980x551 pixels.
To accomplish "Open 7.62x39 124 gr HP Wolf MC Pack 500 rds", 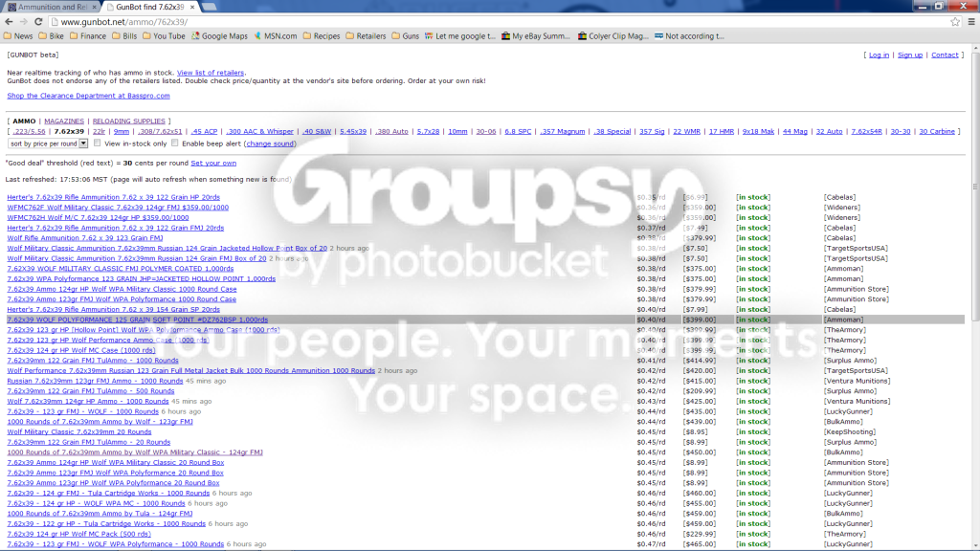I will [x=78, y=534].
